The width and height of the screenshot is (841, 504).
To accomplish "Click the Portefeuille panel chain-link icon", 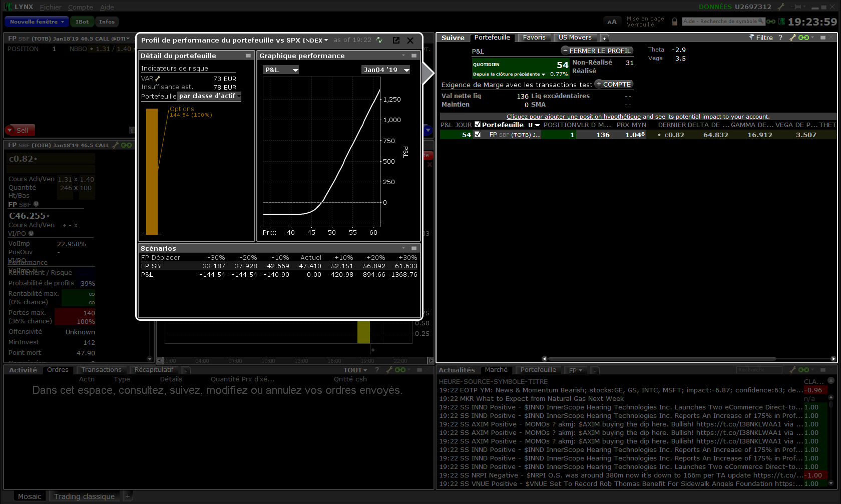I will pyautogui.click(x=803, y=38).
